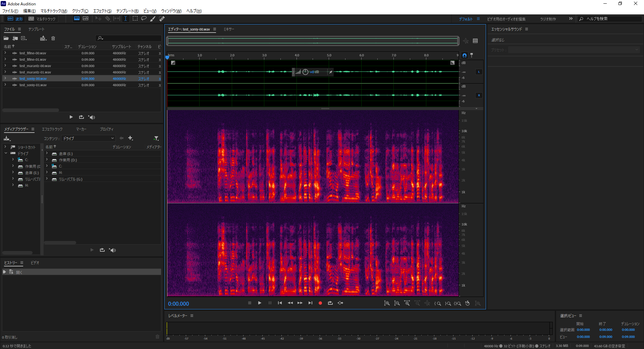Image resolution: width=644 pixels, height=349 pixels.
Task: Open the Contents drive dropdown
Action: [x=89, y=138]
